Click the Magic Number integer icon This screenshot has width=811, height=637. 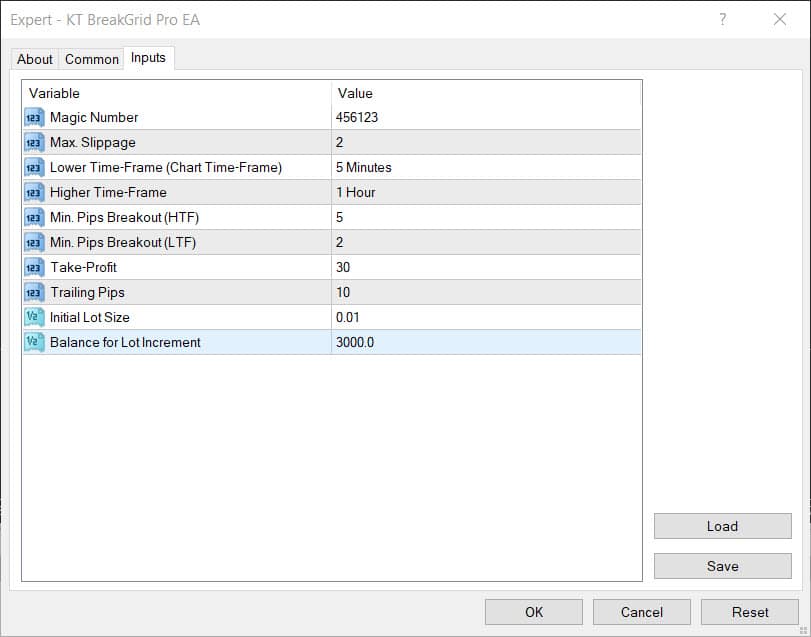click(x=34, y=117)
